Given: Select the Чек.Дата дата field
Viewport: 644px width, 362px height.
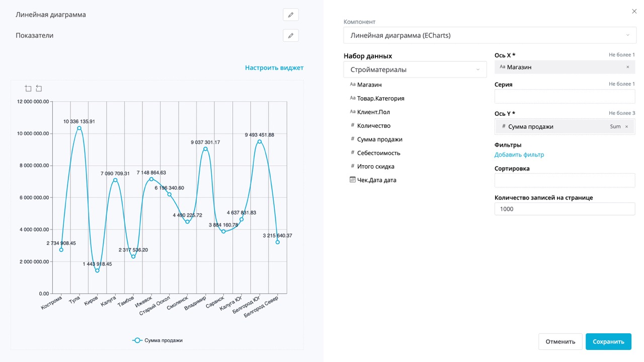Looking at the screenshot, I should (x=376, y=180).
